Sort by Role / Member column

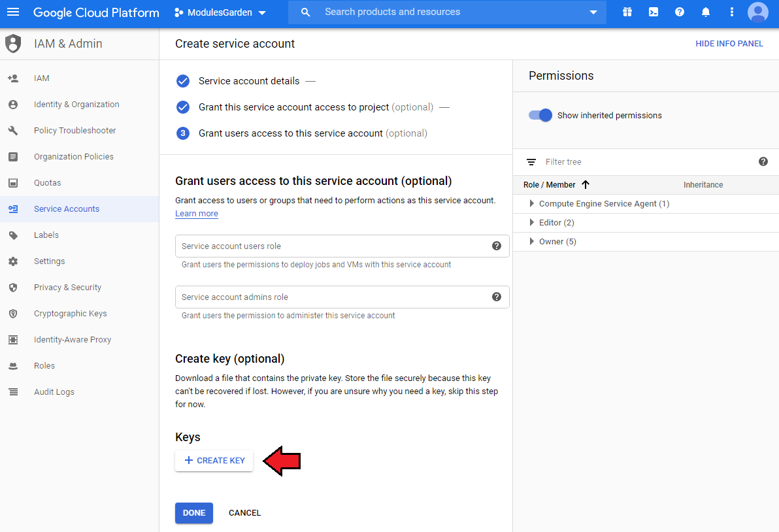(556, 185)
